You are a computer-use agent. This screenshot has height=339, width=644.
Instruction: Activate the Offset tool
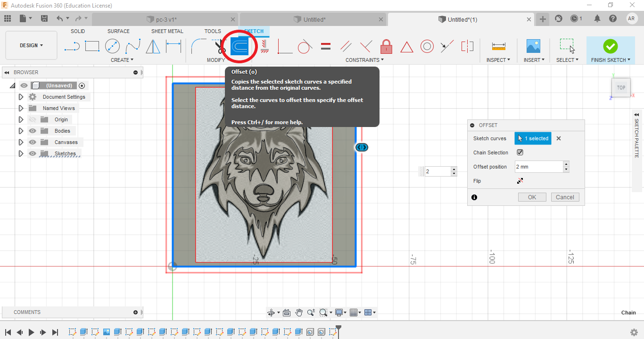click(239, 47)
